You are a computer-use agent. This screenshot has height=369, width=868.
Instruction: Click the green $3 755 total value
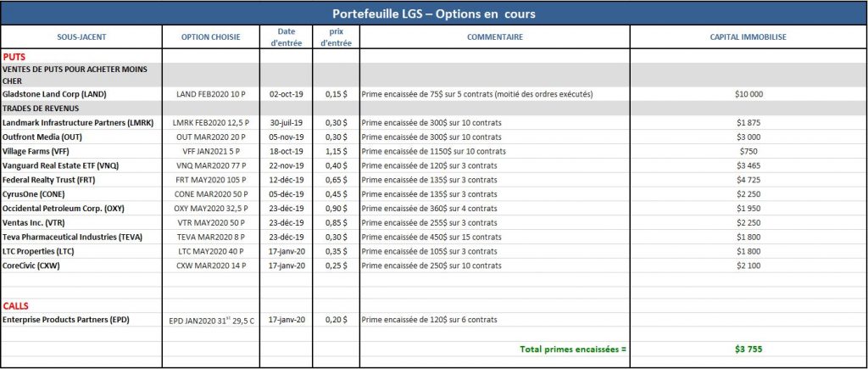click(748, 349)
